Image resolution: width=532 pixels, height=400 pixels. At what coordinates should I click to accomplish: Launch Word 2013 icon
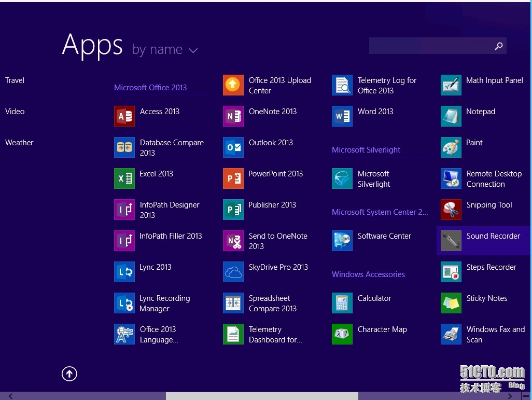342,116
